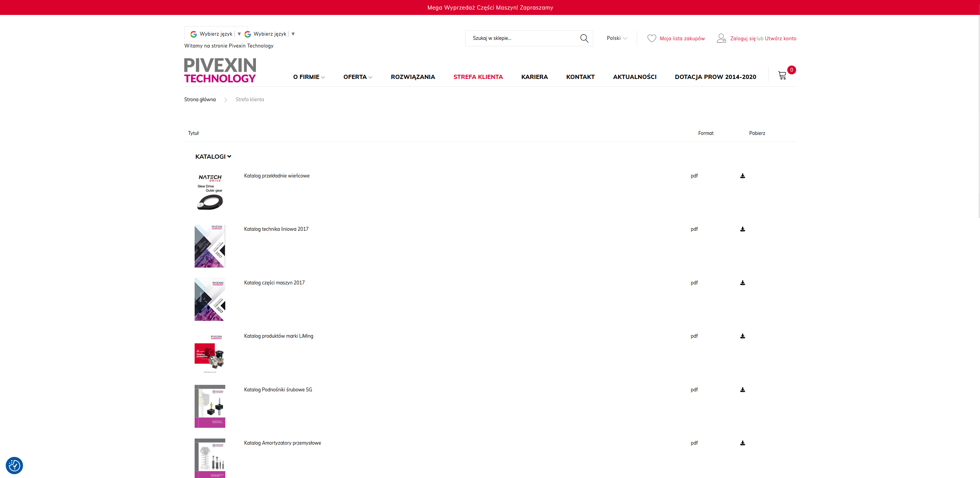
Task: Click the technika liniowa 2017 catalog thumbnail
Action: tap(210, 246)
